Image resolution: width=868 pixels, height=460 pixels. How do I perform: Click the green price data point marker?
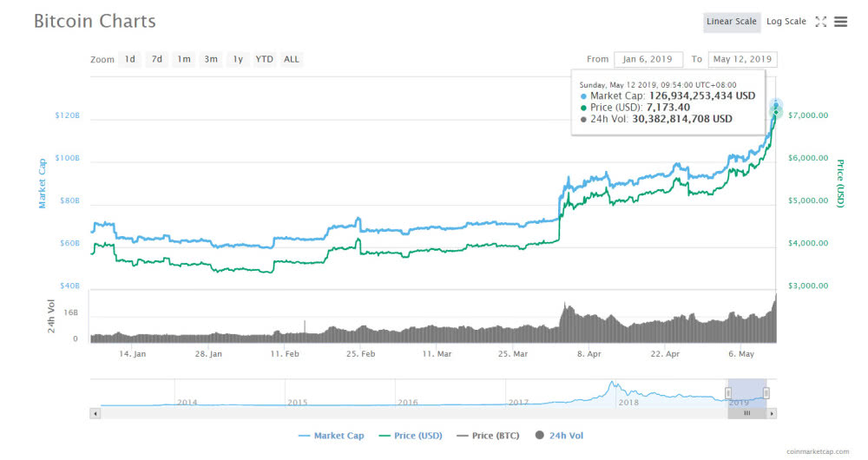click(x=776, y=112)
